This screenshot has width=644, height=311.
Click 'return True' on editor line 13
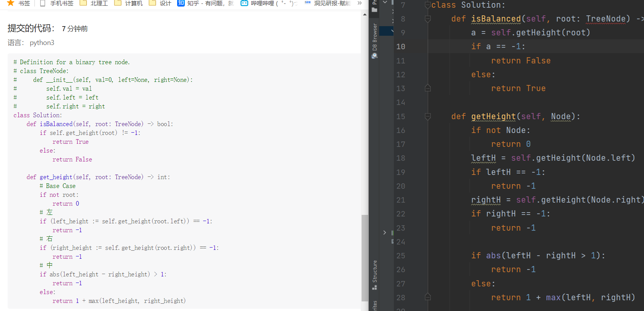(x=518, y=88)
